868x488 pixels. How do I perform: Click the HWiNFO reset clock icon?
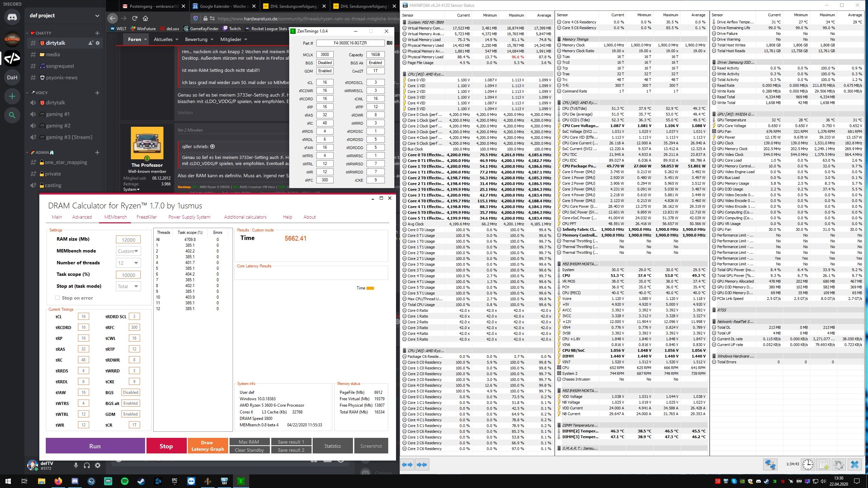(x=808, y=464)
